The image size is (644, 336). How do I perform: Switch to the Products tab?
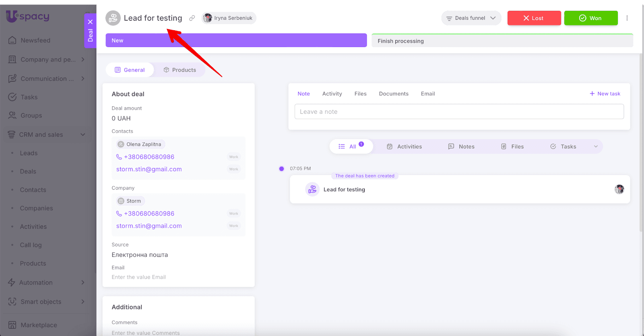[x=180, y=70]
